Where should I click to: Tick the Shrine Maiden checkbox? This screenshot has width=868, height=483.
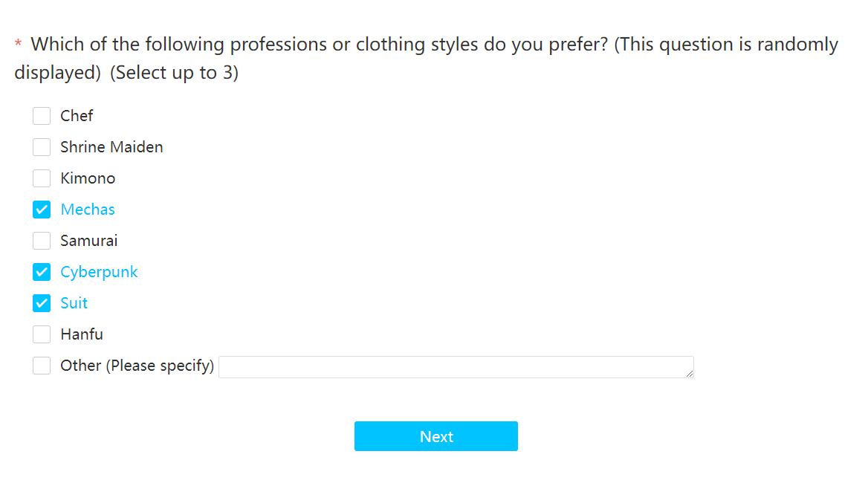pos(42,147)
